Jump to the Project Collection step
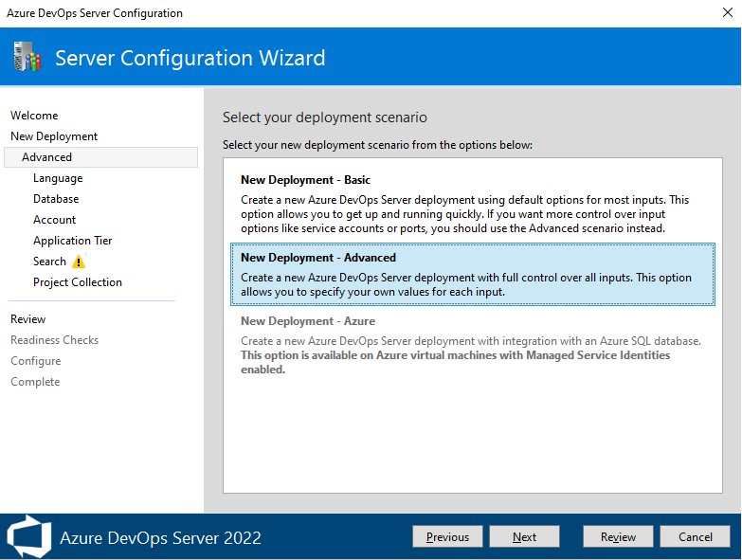Image resolution: width=742 pixels, height=560 pixels. pyautogui.click(x=78, y=282)
